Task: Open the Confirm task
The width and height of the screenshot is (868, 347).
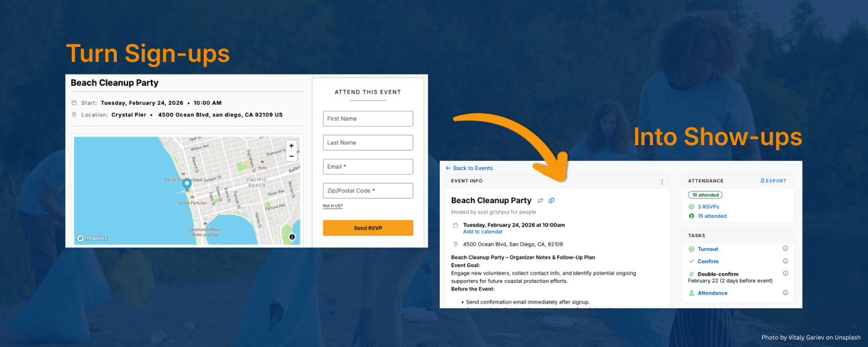Action: [x=708, y=261]
